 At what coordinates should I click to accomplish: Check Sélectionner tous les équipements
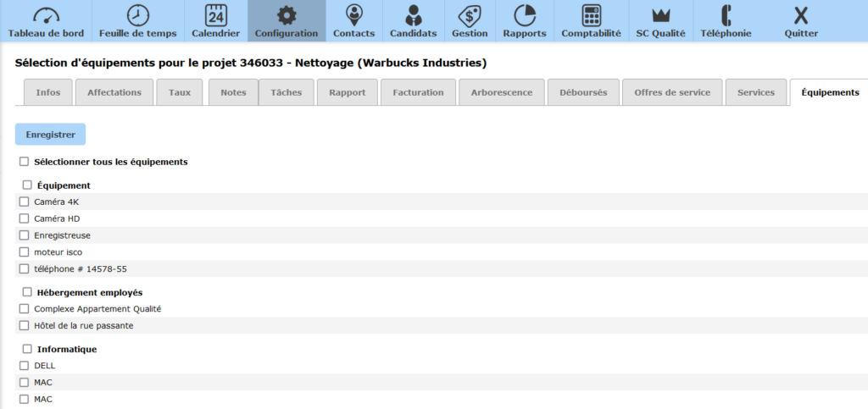coord(25,161)
